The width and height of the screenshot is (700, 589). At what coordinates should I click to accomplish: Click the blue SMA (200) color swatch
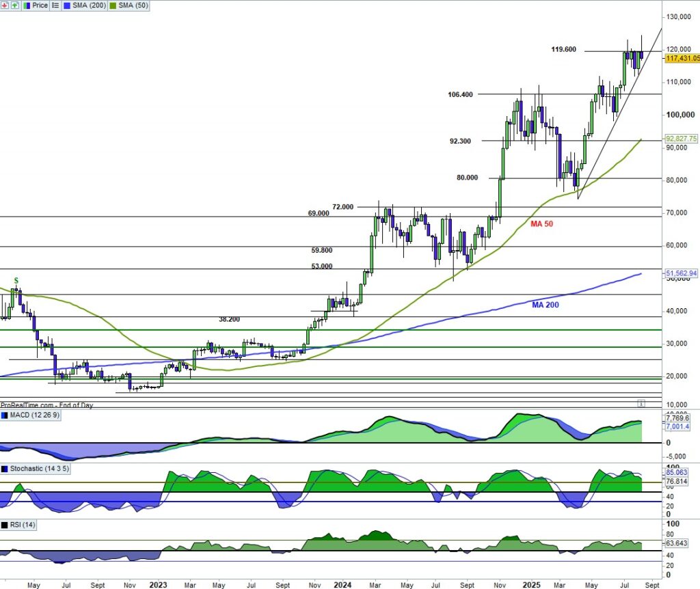point(68,5)
